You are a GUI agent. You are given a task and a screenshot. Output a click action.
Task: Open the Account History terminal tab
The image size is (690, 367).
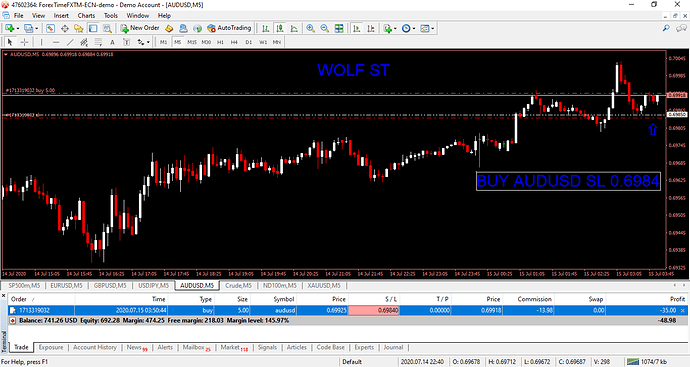click(95, 347)
